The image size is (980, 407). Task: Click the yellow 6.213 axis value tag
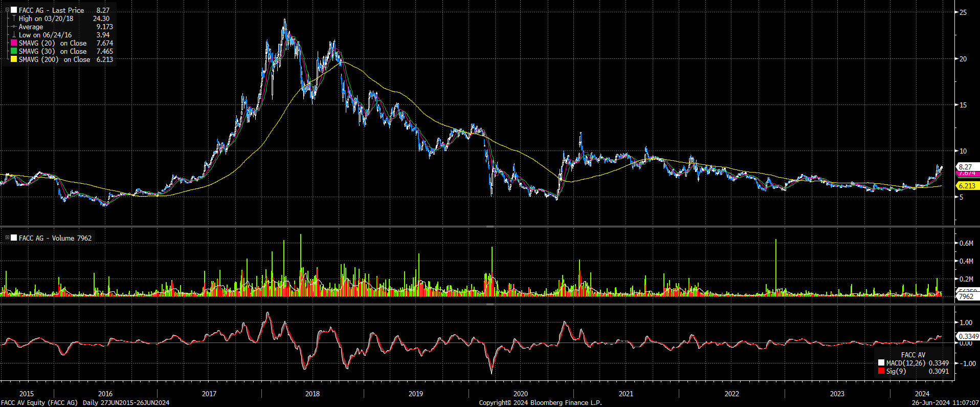968,186
